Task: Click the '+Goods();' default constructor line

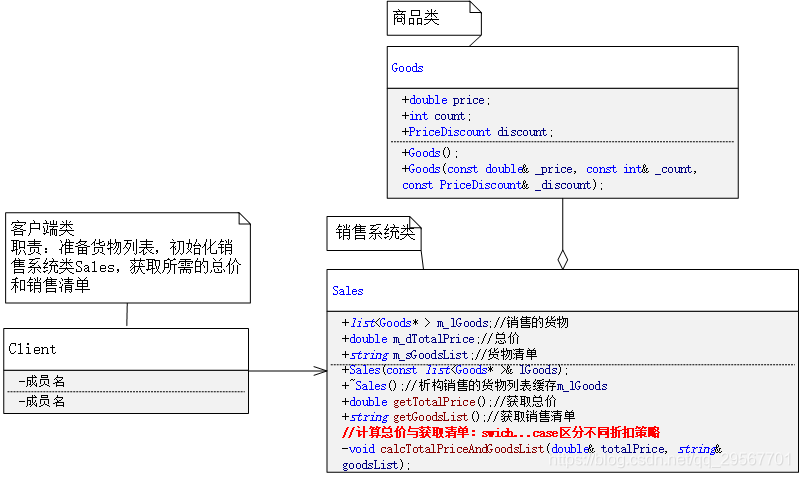Action: [430, 153]
